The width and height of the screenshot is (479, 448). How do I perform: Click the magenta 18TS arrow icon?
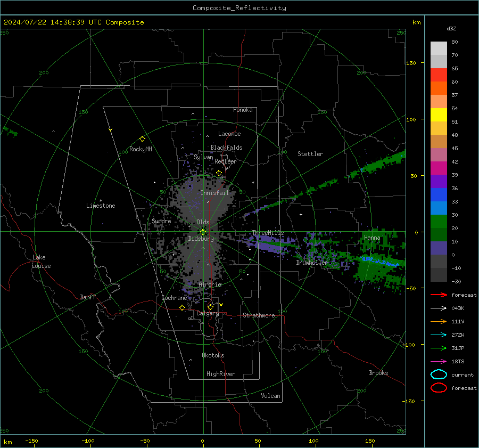click(x=439, y=362)
